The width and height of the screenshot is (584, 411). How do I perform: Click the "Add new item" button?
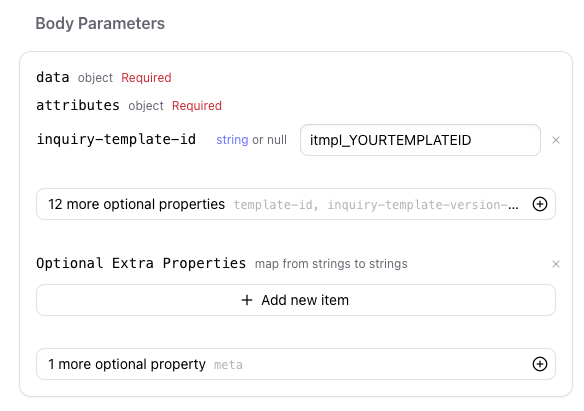(x=296, y=300)
